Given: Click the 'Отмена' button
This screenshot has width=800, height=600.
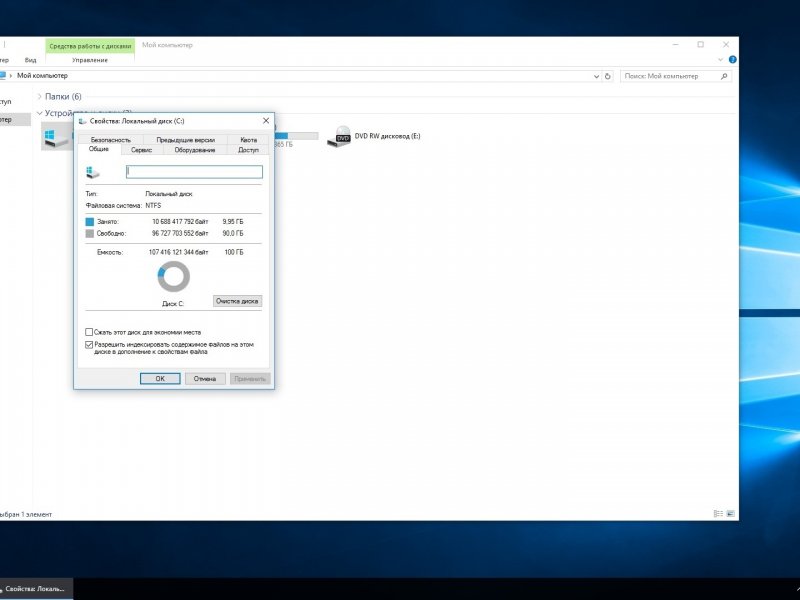Looking at the screenshot, I should 205,379.
